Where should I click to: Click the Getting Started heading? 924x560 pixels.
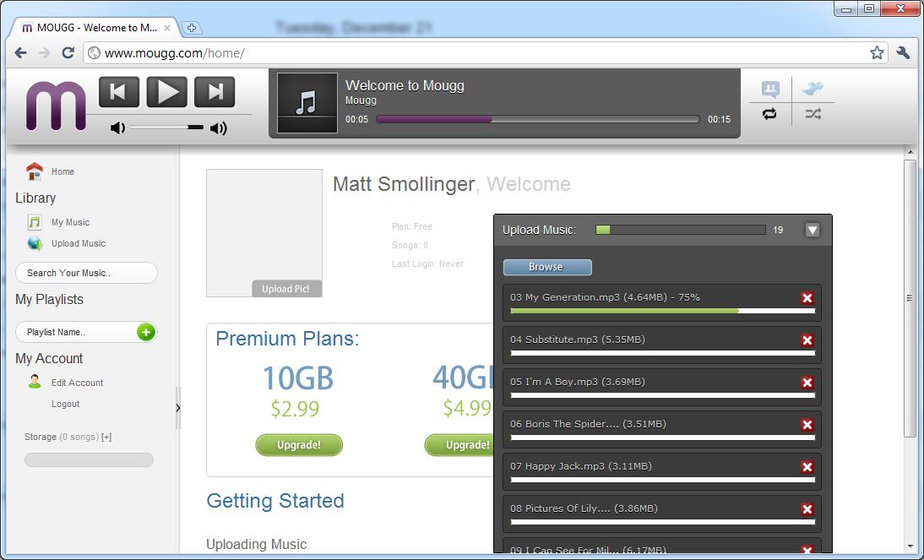coord(275,501)
